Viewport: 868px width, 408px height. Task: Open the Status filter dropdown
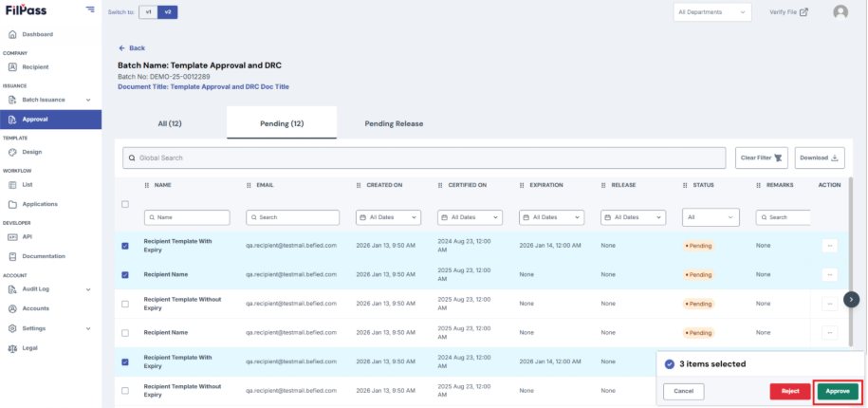click(711, 217)
